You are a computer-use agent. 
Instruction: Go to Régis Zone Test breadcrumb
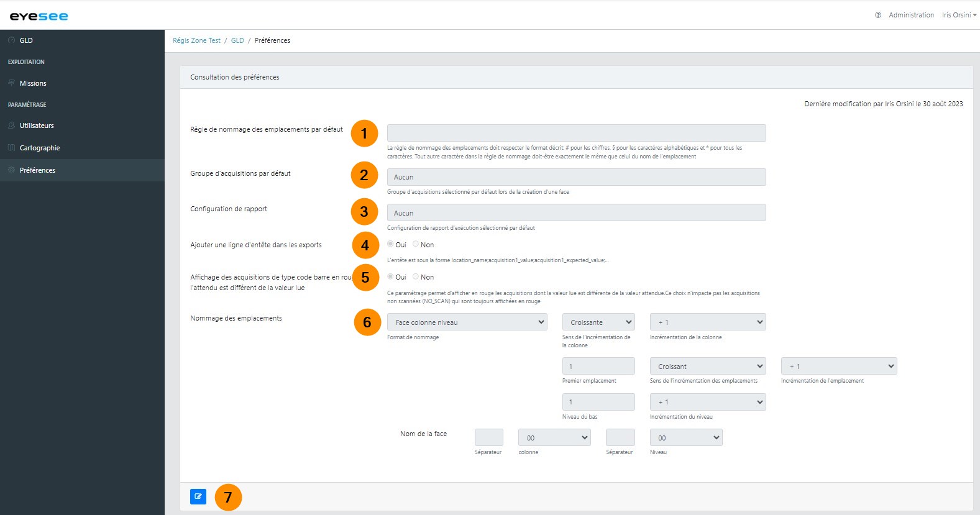coord(196,40)
